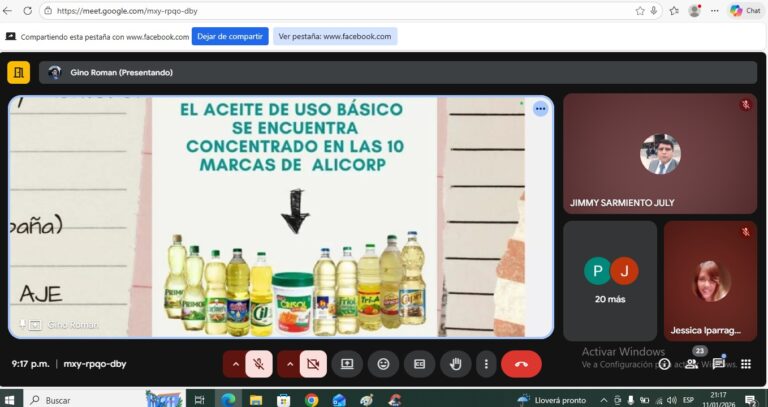Open audio settings arrow beside microphone
The width and height of the screenshot is (768, 407).
coord(235,364)
